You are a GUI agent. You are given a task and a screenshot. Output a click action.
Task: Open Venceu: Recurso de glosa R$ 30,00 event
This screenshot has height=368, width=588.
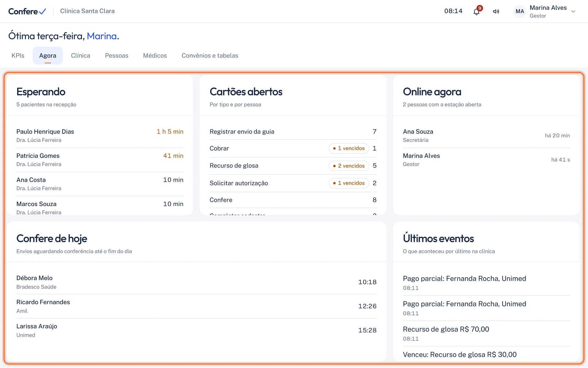pos(486,355)
